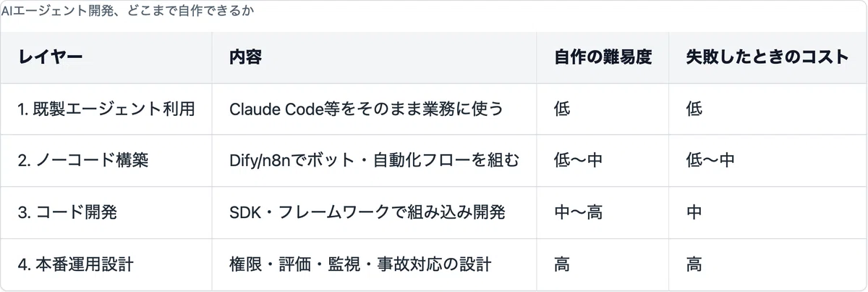Click the 自作の難易度 column header
This screenshot has height=292, width=868.
[x=603, y=57]
